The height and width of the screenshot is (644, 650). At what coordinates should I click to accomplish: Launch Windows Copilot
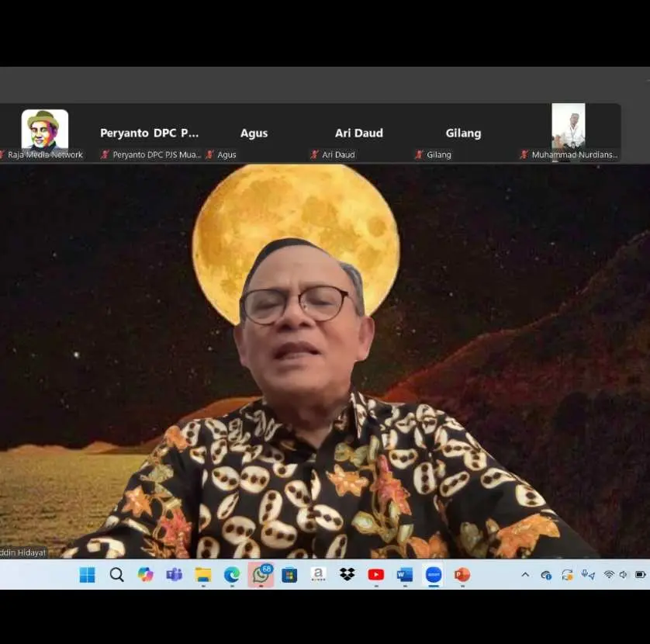click(x=146, y=575)
